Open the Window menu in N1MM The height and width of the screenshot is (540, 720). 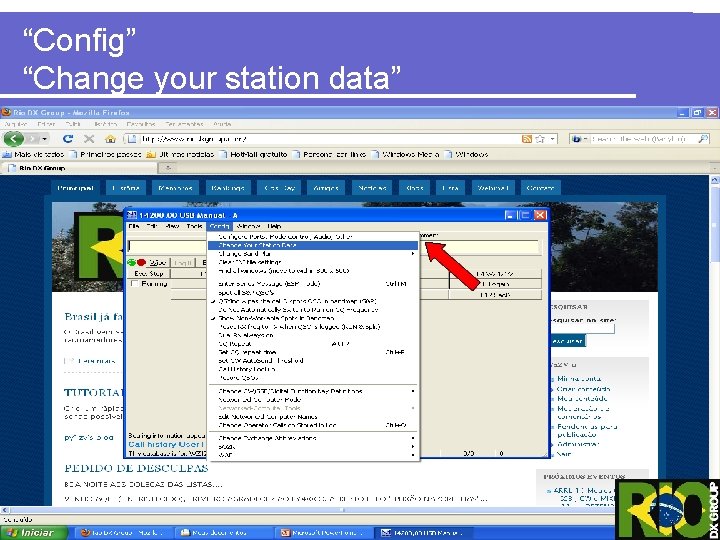point(248,226)
